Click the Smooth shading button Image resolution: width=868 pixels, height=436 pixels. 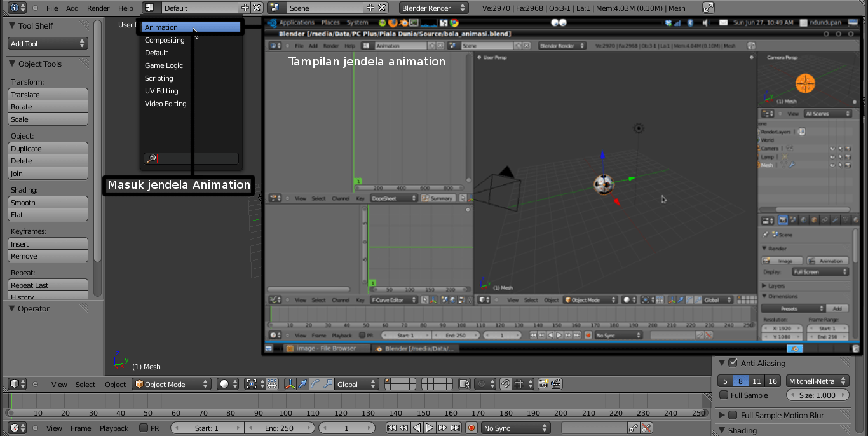click(x=48, y=203)
